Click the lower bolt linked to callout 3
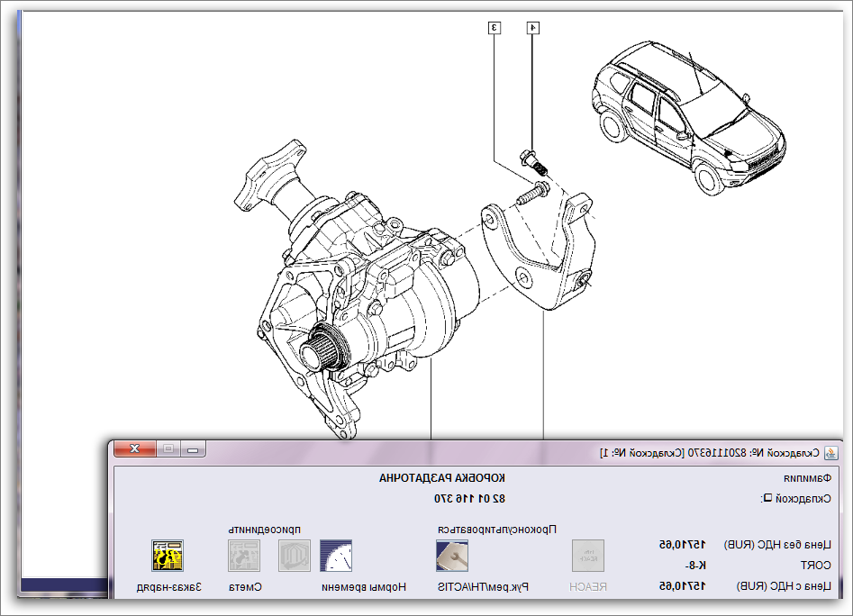Viewport: 853px width, 616px height. (x=532, y=194)
